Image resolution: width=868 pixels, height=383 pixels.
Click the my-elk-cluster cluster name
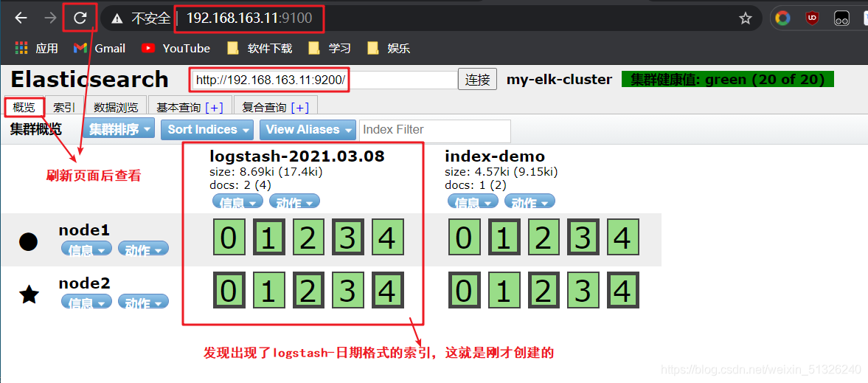click(559, 80)
